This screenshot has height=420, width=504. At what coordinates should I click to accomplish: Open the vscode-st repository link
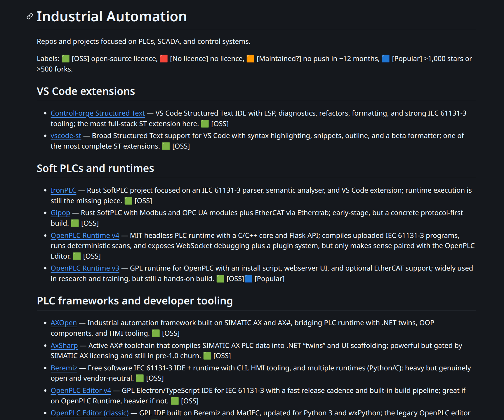pos(66,136)
